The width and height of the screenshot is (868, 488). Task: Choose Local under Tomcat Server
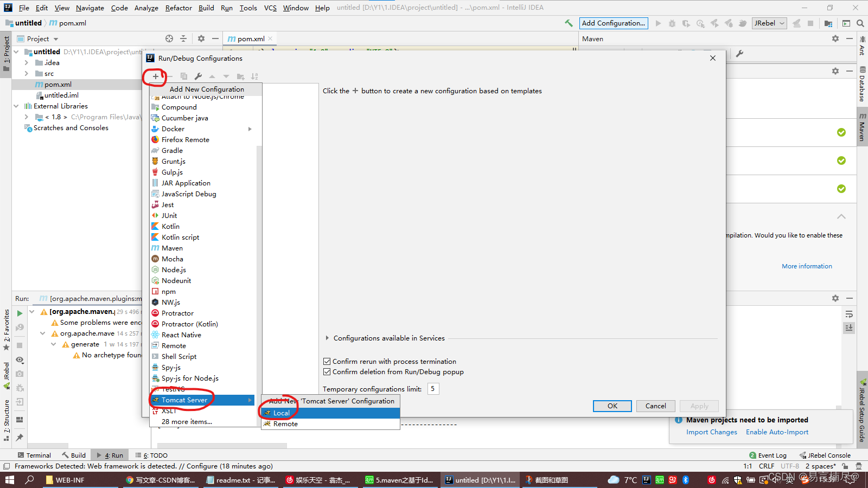tap(331, 413)
